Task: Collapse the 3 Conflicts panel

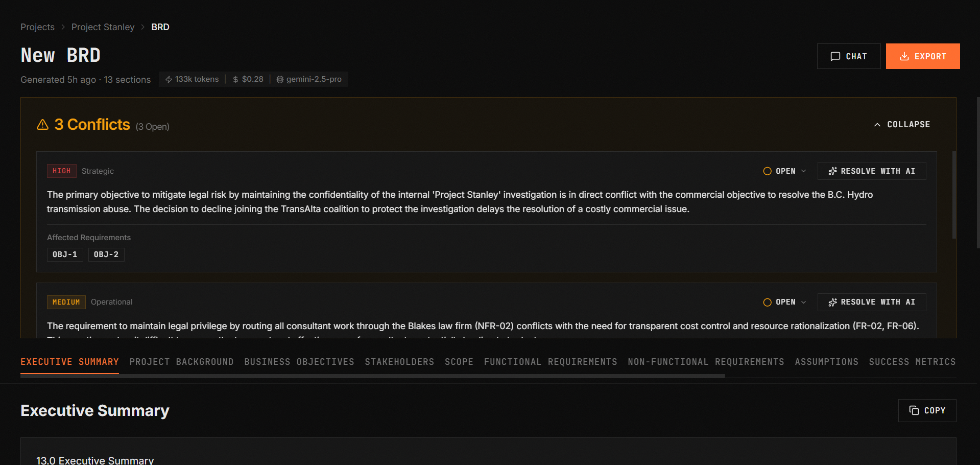Action: point(902,125)
